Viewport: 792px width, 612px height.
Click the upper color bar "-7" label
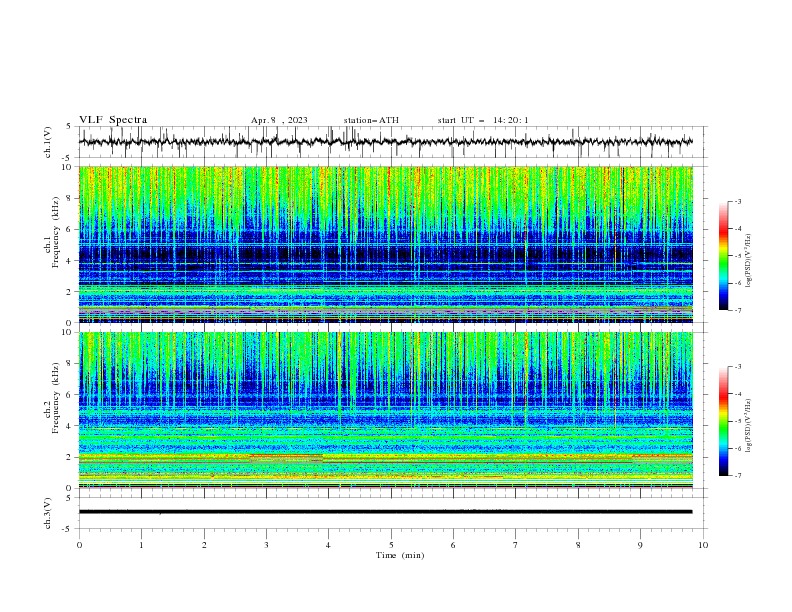click(738, 310)
